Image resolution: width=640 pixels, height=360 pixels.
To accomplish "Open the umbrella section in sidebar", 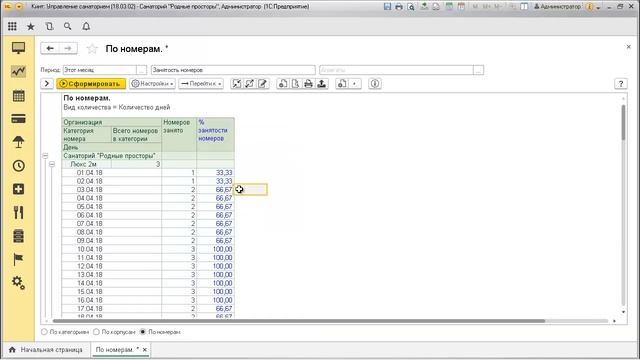I will pos(18,142).
